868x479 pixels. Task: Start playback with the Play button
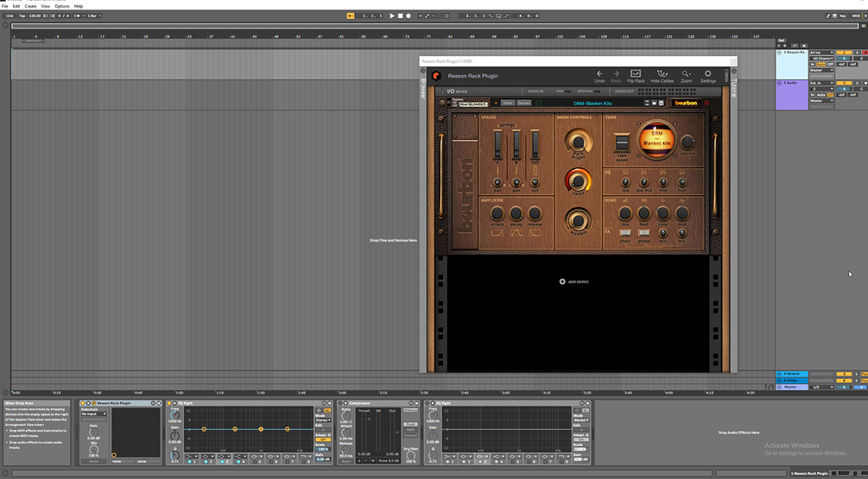[392, 16]
